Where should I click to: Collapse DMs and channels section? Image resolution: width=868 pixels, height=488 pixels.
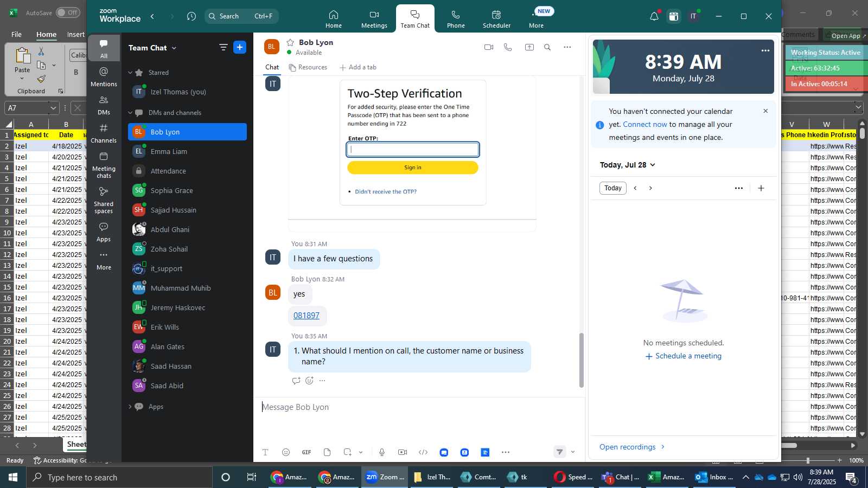pyautogui.click(x=130, y=113)
